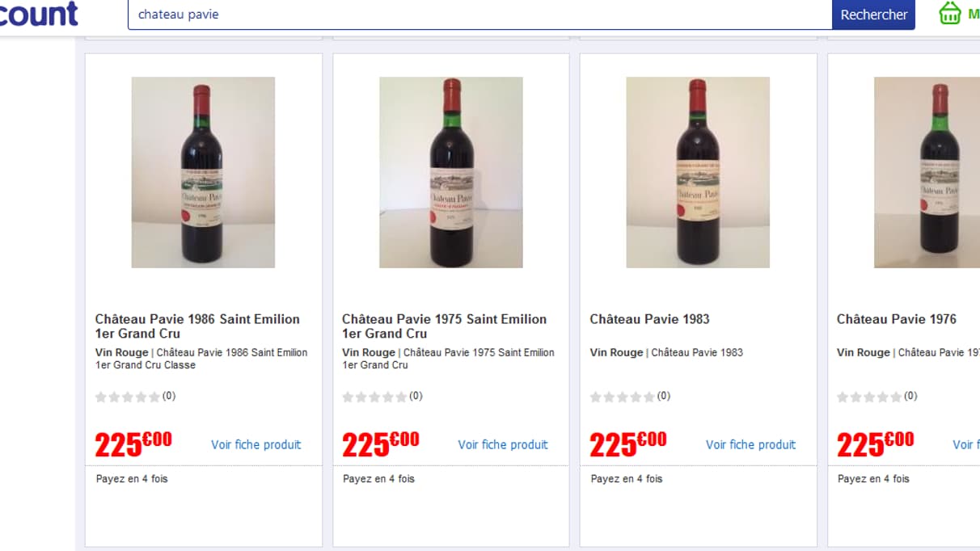View product sheet for Château Pavie 1975
This screenshot has height=551, width=980.
503,444
